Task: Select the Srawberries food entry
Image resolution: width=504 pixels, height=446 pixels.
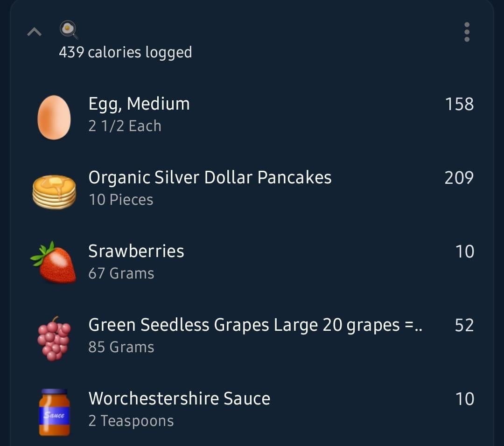Action: click(x=252, y=262)
